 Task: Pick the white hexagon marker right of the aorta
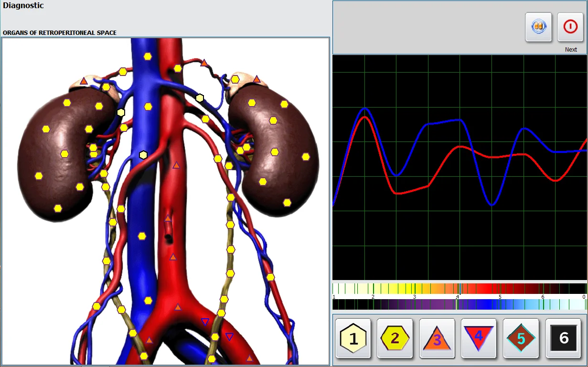(x=200, y=98)
